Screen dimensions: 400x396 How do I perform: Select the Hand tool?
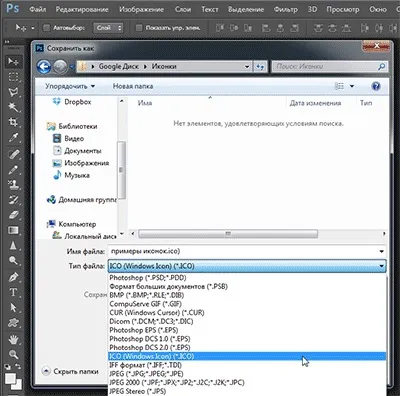(13, 340)
